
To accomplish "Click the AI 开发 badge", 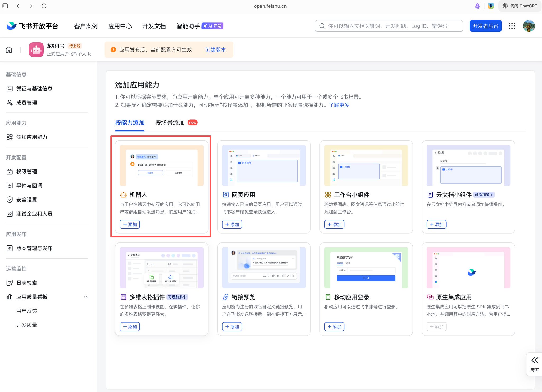I will [213, 26].
